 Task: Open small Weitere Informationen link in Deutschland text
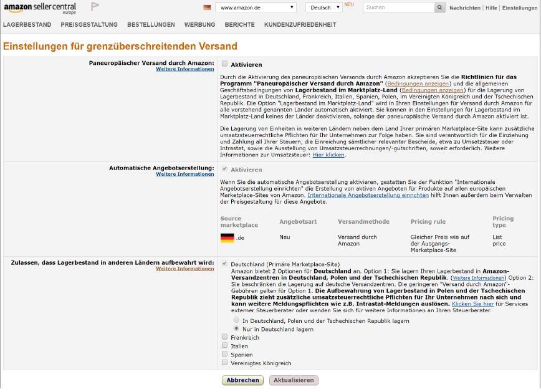478,278
